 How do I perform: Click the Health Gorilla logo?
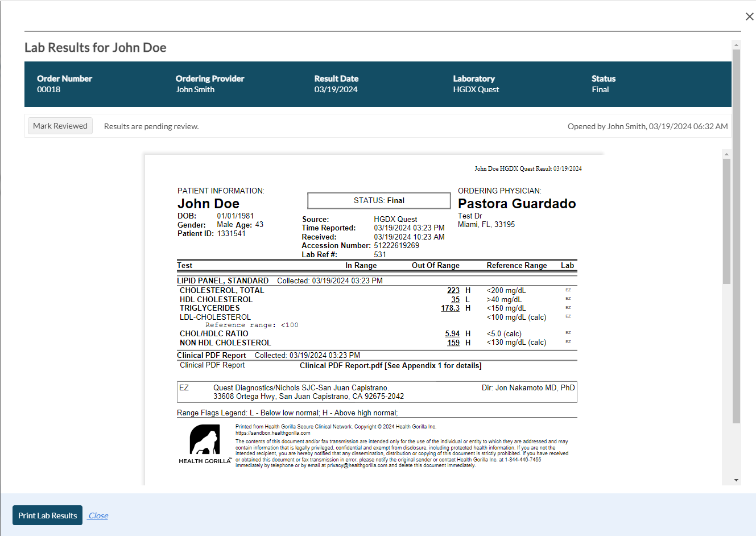[204, 444]
